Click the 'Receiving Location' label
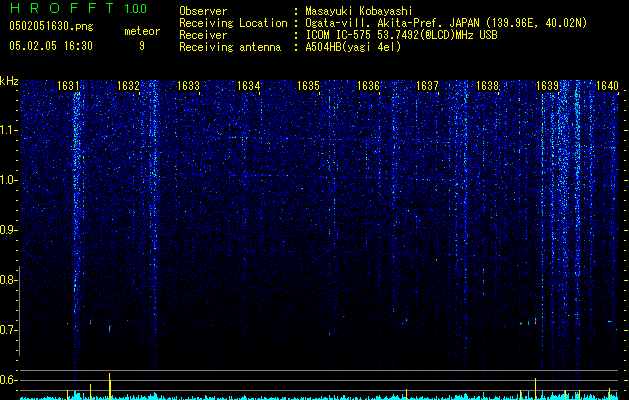 tap(233, 23)
